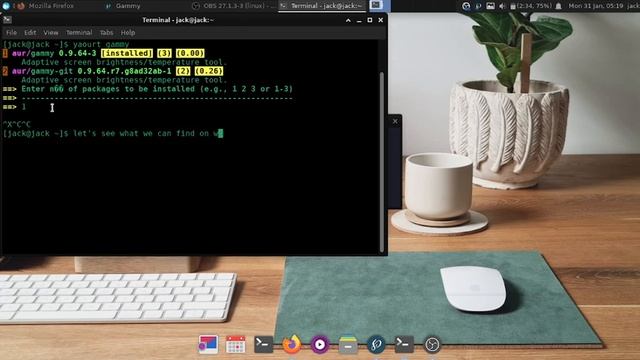Open the network tray icon
640x360 pixels.
point(466,6)
